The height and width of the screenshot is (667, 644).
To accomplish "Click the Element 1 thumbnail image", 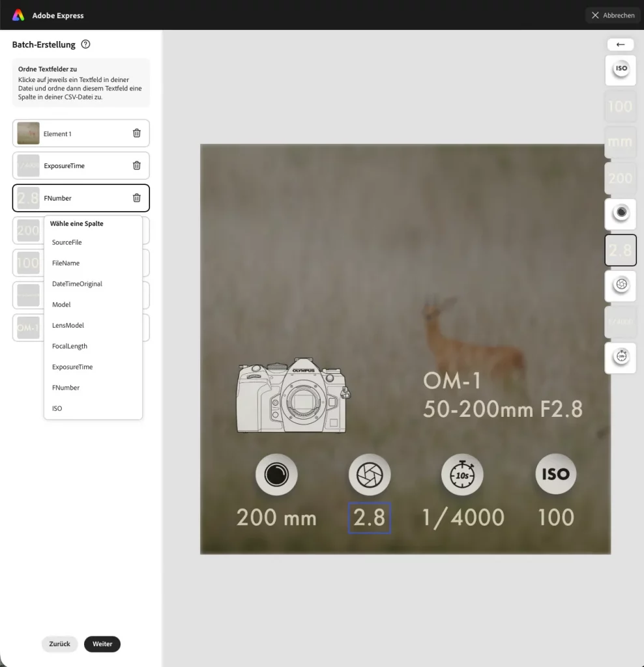I will (x=27, y=133).
